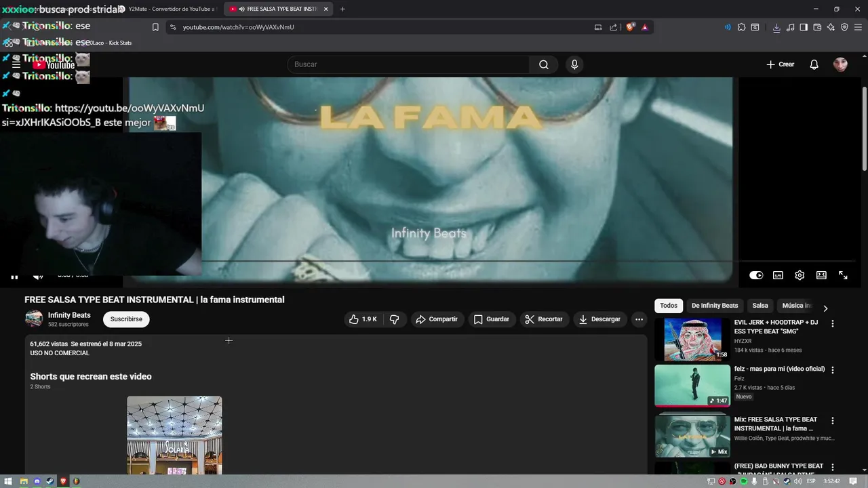Viewport: 868px width, 488px height.
Task: Open the account avatar menu
Action: coord(840,64)
